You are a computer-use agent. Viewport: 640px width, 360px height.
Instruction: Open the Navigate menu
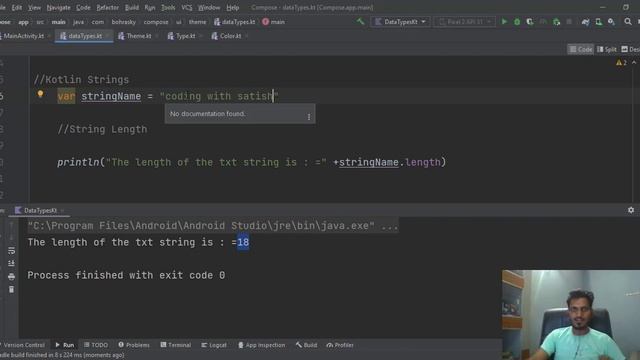tap(58, 7)
